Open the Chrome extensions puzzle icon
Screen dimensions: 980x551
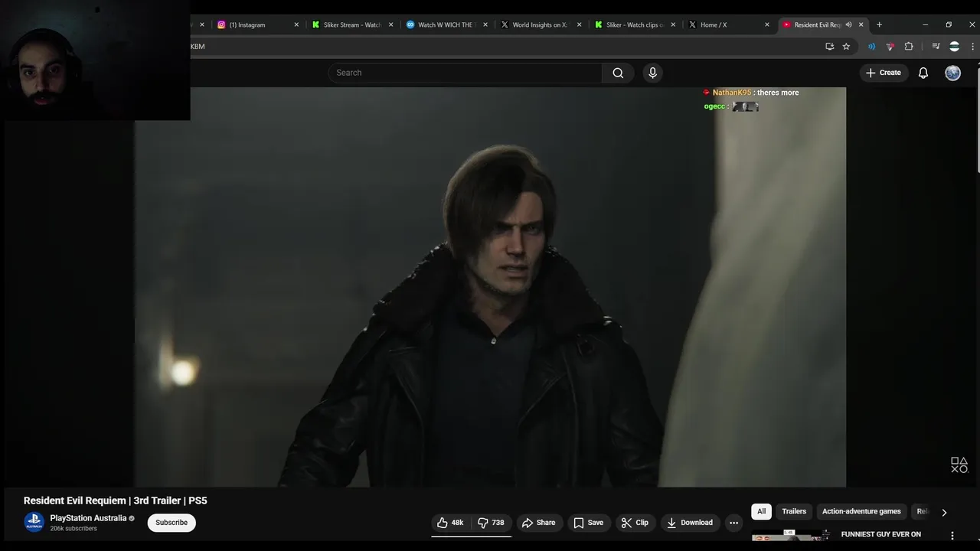click(909, 47)
